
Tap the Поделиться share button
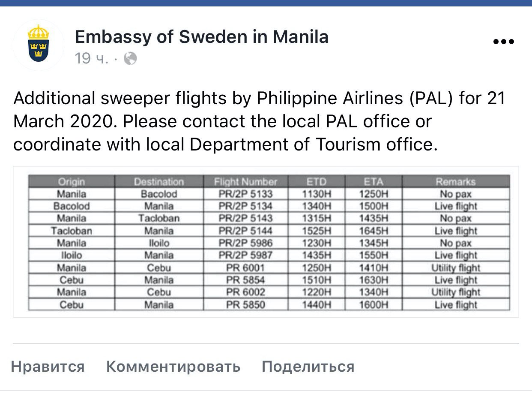pos(308,367)
